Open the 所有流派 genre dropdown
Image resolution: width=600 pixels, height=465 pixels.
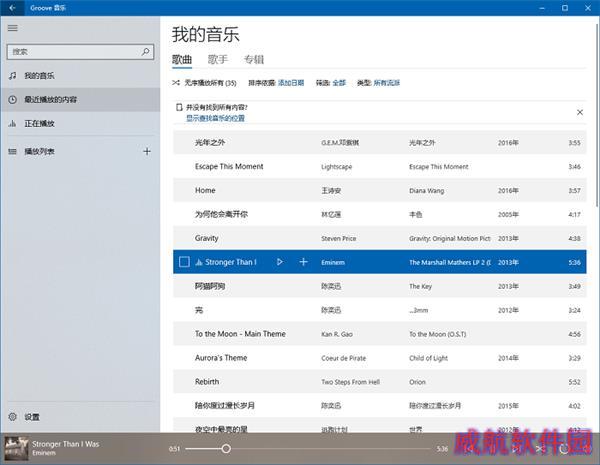tap(386, 83)
